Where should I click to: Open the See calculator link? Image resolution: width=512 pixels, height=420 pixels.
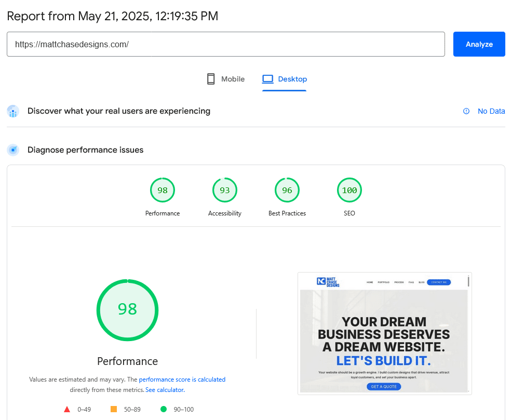coord(165,390)
